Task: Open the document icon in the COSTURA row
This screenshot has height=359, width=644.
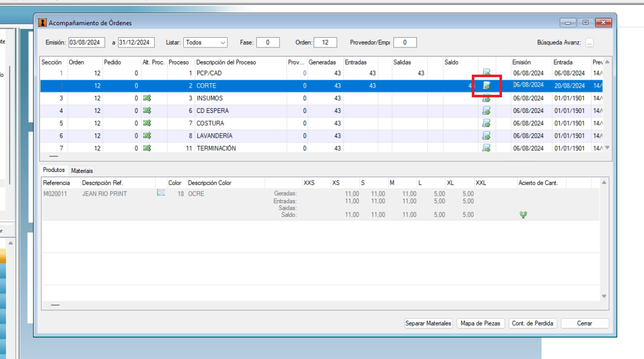Action: tap(486, 123)
